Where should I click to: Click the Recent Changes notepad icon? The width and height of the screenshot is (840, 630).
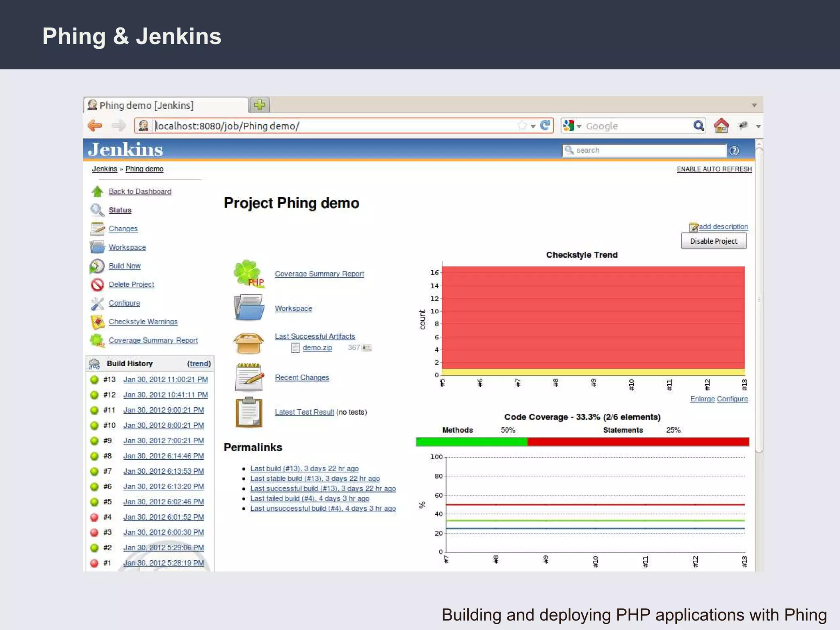[249, 377]
